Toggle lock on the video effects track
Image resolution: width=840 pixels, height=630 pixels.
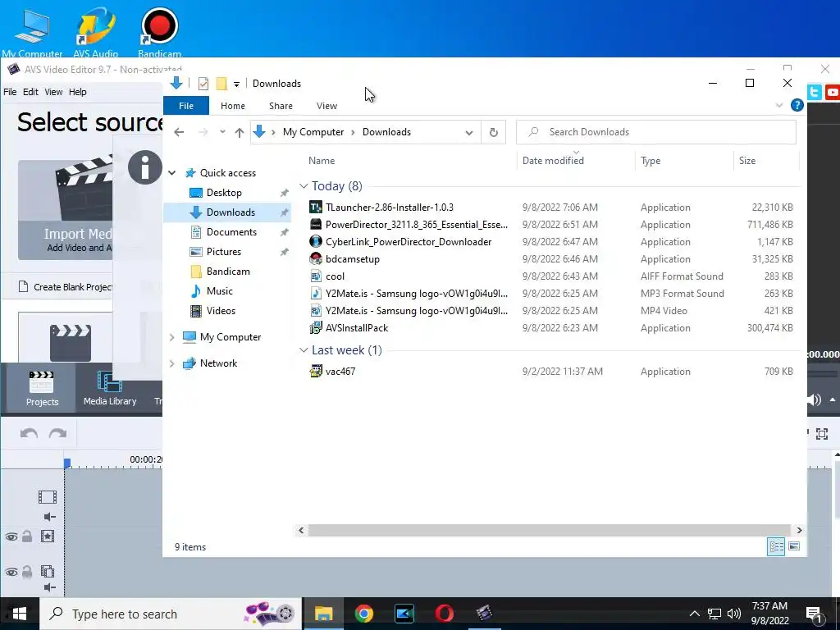tap(27, 536)
